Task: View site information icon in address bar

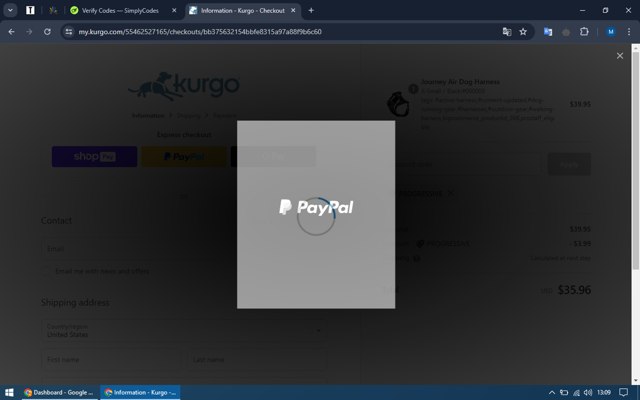Action: coord(69,32)
